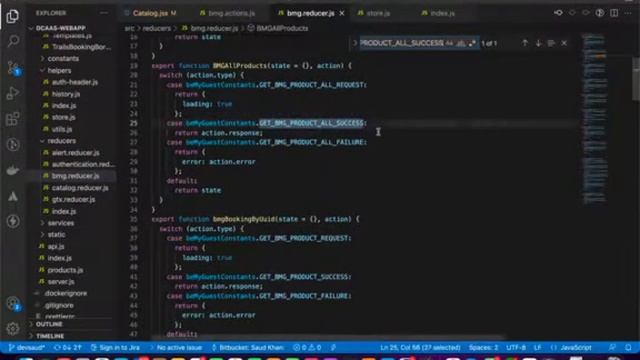The image size is (640, 360).
Task: Open auth-header.js in the explorer
Action: [75, 82]
